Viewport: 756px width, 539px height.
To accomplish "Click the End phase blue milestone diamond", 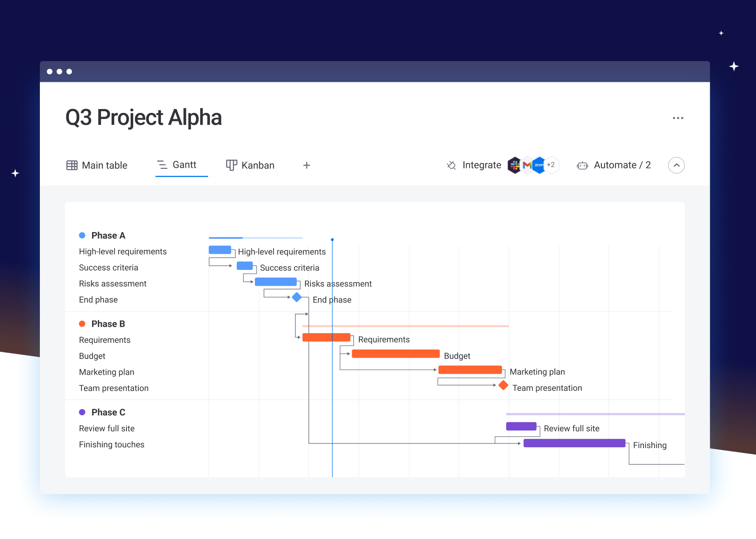I will coord(297,297).
